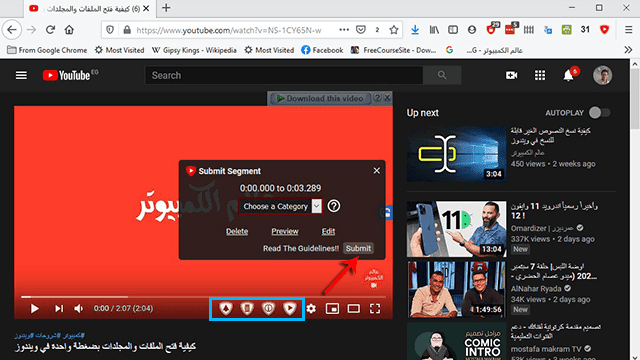This screenshot has width=640, height=360.
Task: Play the video
Action: tap(35, 309)
